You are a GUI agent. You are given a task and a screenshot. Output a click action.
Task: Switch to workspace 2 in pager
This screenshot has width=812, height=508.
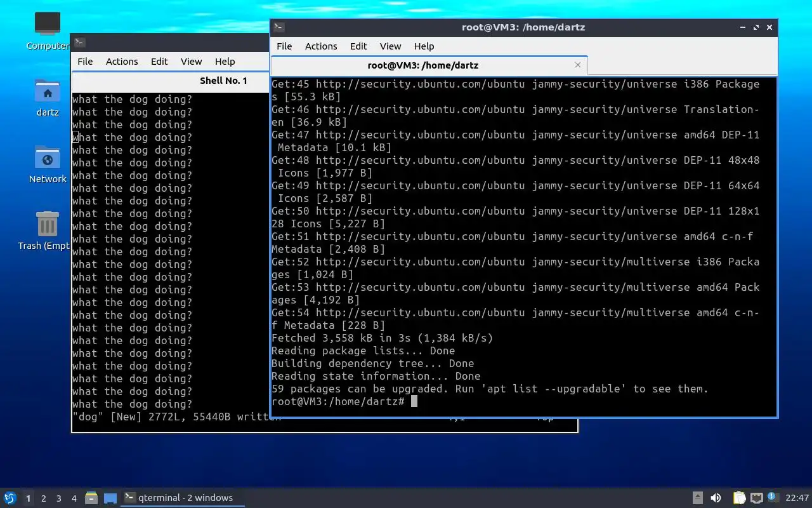coord(44,498)
